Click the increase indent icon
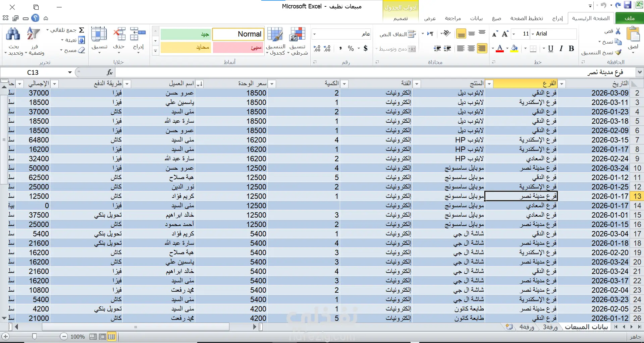The image size is (644, 343). (x=437, y=49)
